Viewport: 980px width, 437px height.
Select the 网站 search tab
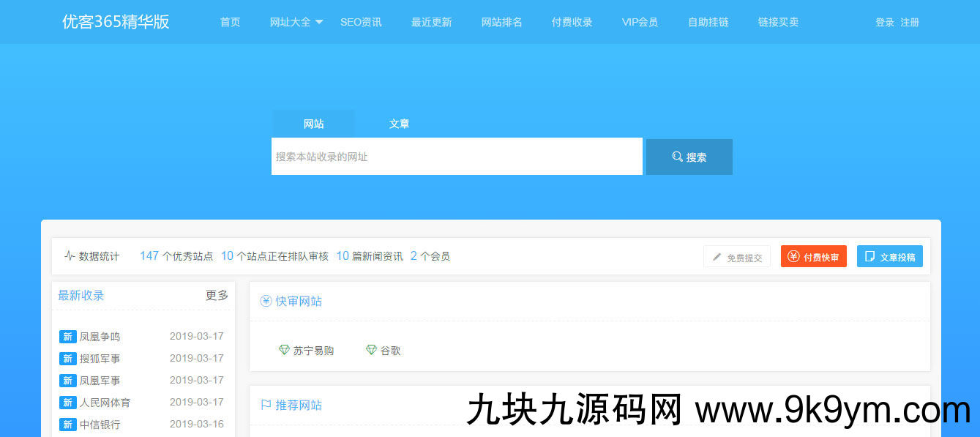click(x=313, y=124)
